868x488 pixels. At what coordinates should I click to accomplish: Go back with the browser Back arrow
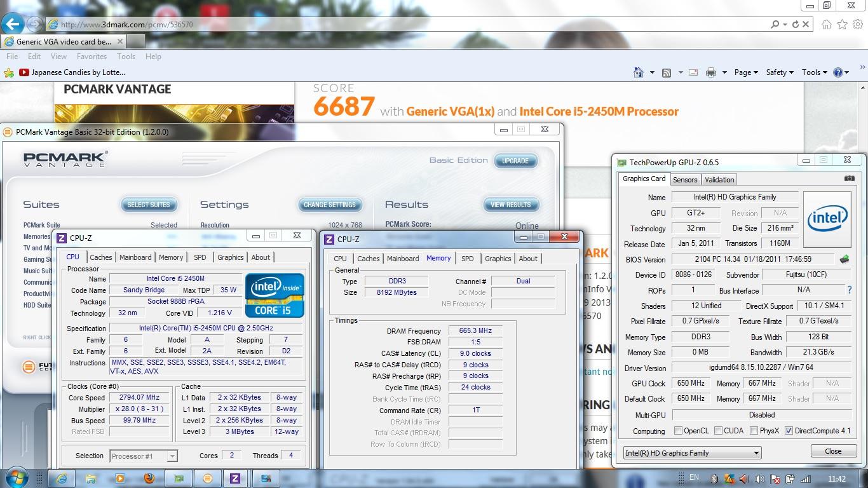point(13,24)
